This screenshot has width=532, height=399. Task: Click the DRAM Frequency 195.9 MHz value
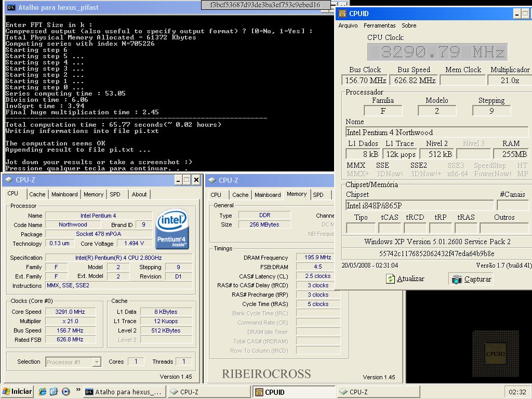(x=317, y=258)
